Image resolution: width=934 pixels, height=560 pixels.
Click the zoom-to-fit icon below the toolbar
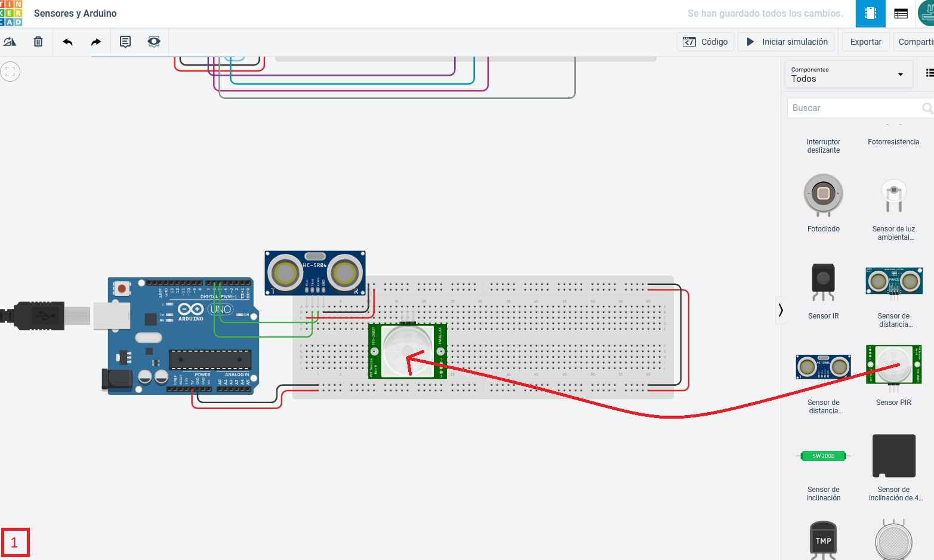[x=10, y=71]
